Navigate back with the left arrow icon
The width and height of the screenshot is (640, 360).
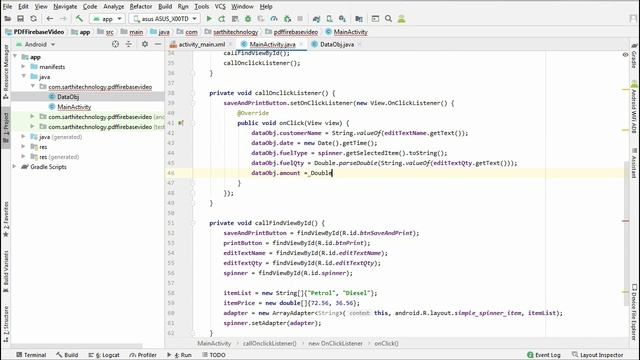pos(50,19)
